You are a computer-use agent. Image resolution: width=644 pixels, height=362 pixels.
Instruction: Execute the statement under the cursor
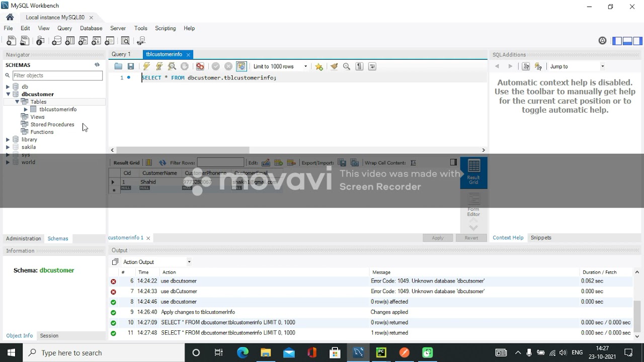pyautogui.click(x=159, y=66)
